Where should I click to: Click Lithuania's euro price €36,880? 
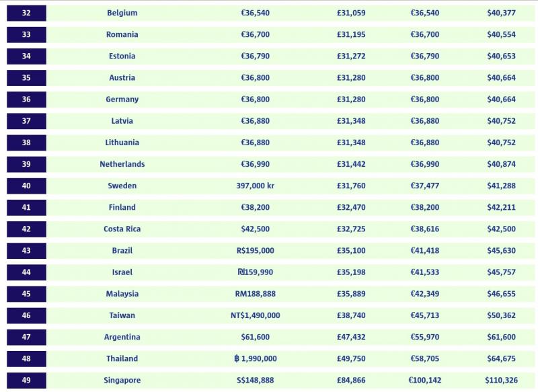coord(425,143)
